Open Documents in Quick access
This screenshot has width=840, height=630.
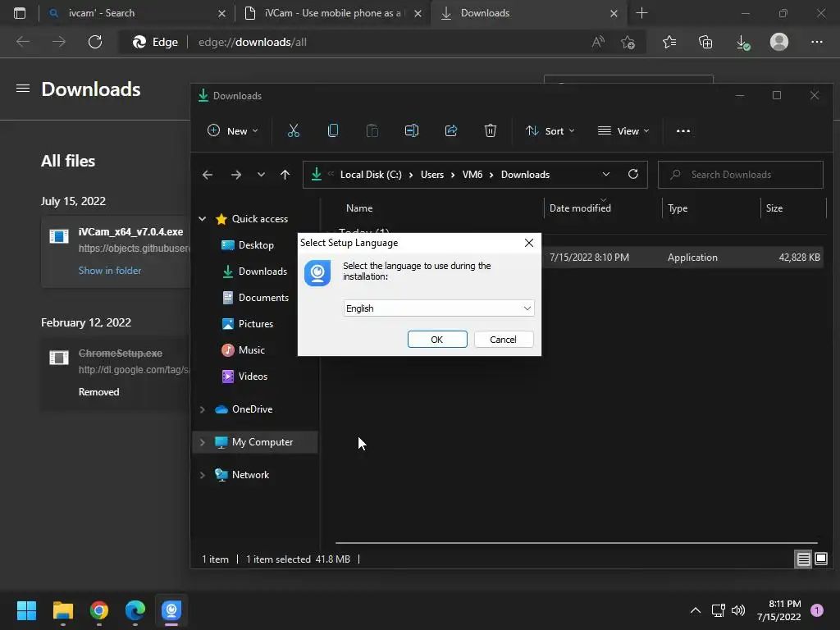tap(256, 297)
